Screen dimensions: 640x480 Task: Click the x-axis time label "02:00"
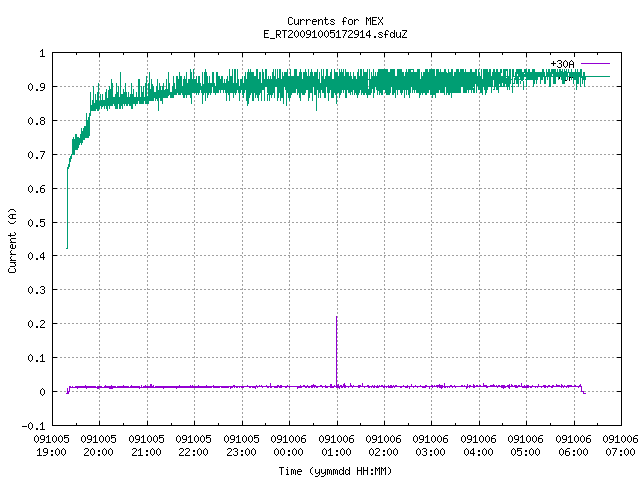click(x=383, y=452)
